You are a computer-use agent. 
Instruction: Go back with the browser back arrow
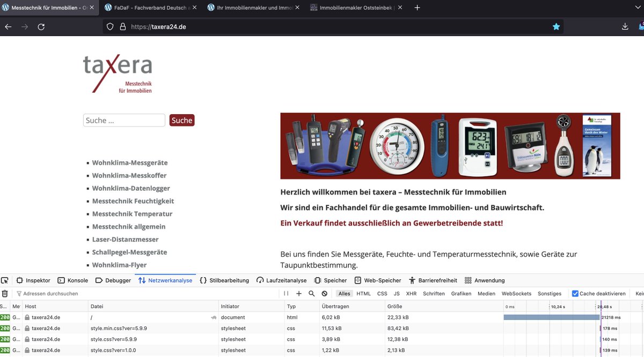pyautogui.click(x=8, y=27)
